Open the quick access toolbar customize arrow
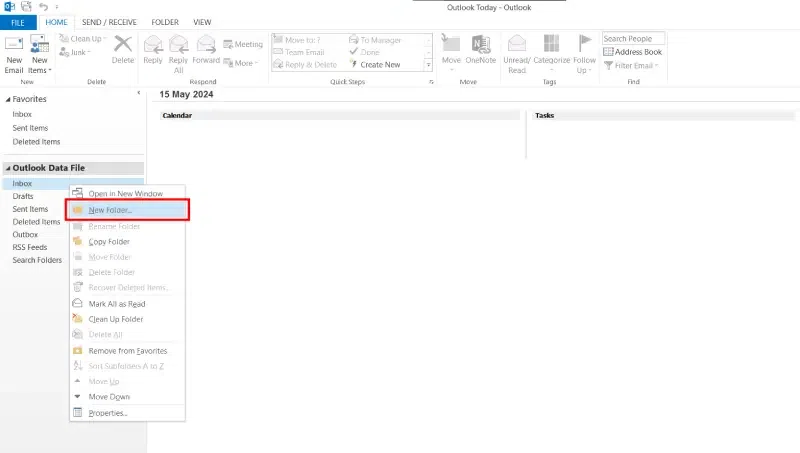800x453 pixels. pos(57,7)
